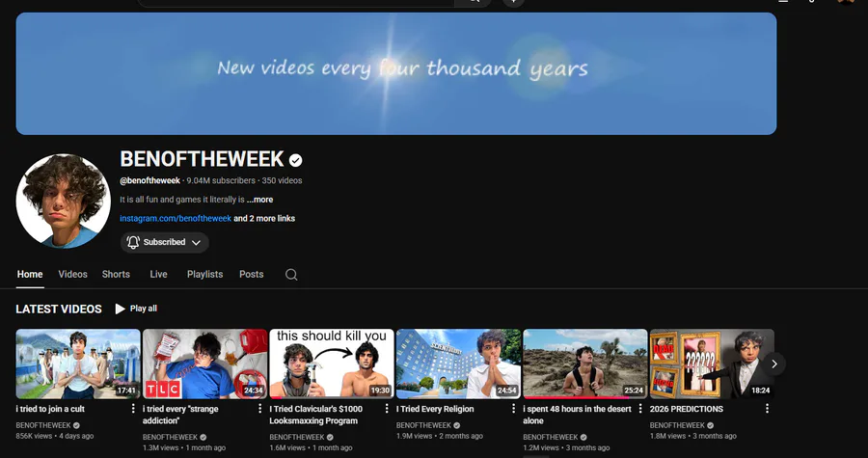868x458 pixels.
Task: Click title 'i tried every "strange addiction"'
Action: tap(180, 415)
